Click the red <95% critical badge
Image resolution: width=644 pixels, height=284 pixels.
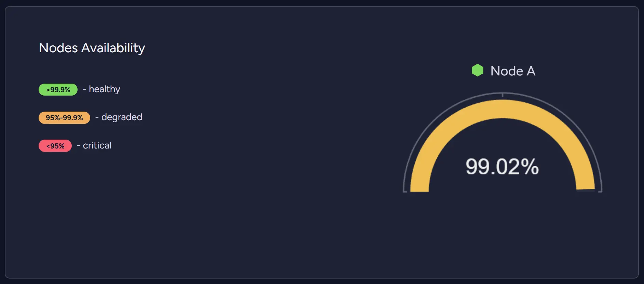[x=55, y=146]
